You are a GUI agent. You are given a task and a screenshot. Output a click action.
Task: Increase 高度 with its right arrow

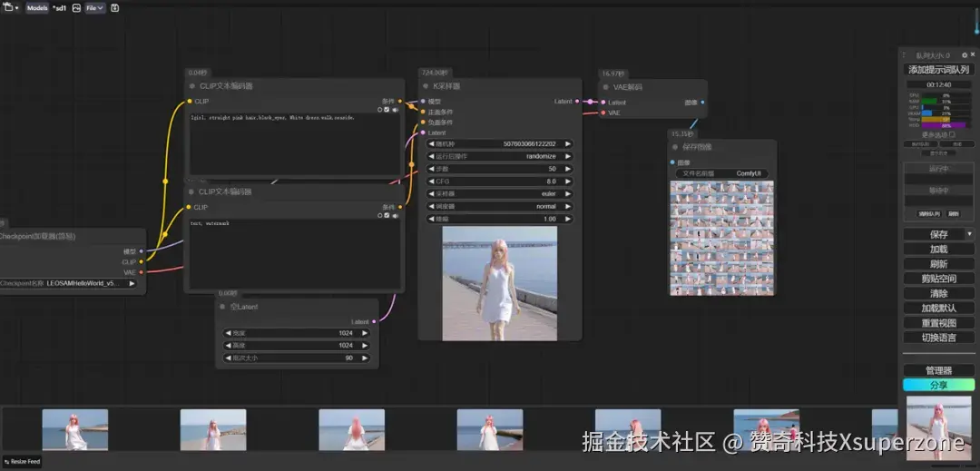point(365,346)
